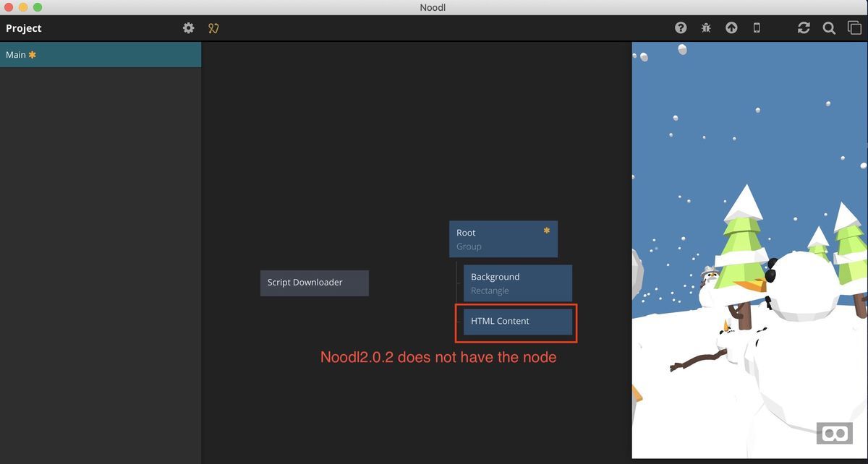Open project settings gear icon
Screen dimensions: 868x464
189,28
